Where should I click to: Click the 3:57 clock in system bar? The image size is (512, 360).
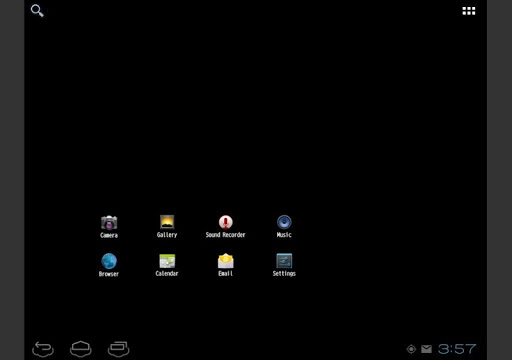click(x=457, y=349)
